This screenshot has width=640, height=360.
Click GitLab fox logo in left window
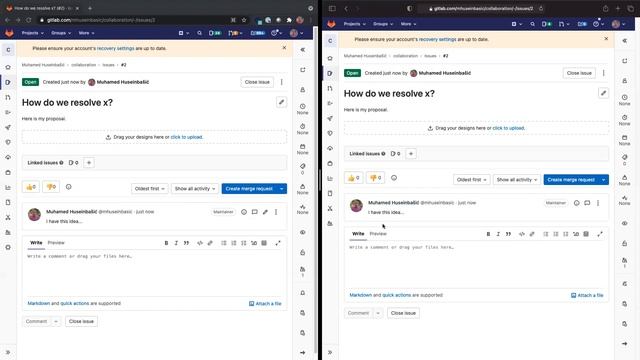pos(9,33)
